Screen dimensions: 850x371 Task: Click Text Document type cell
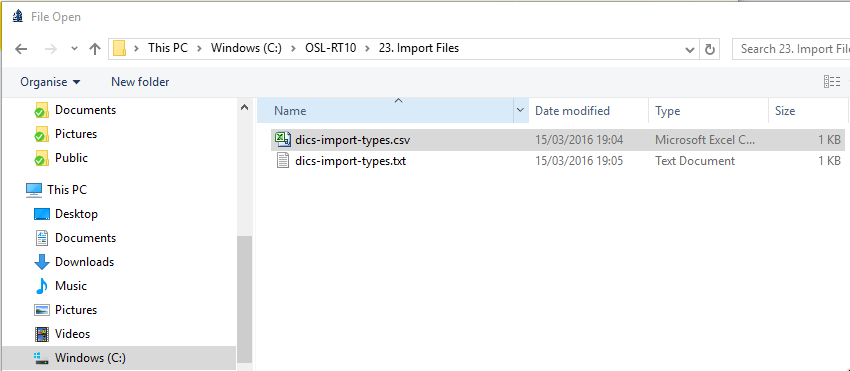click(695, 161)
